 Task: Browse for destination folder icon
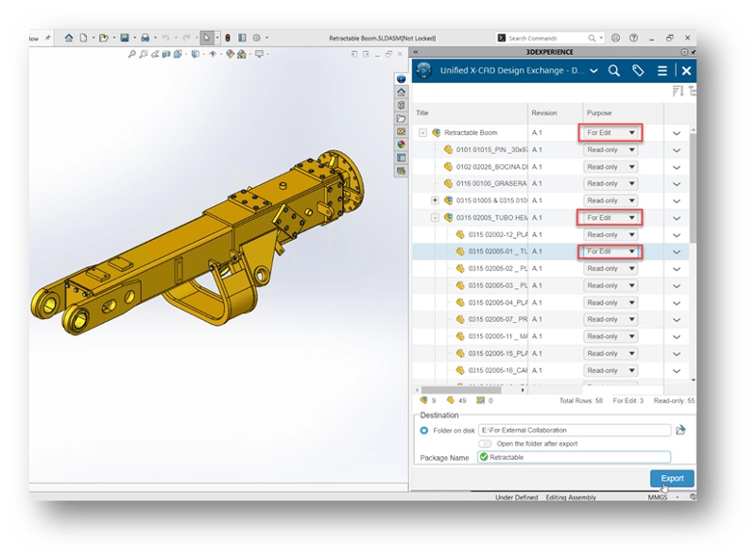pos(680,430)
